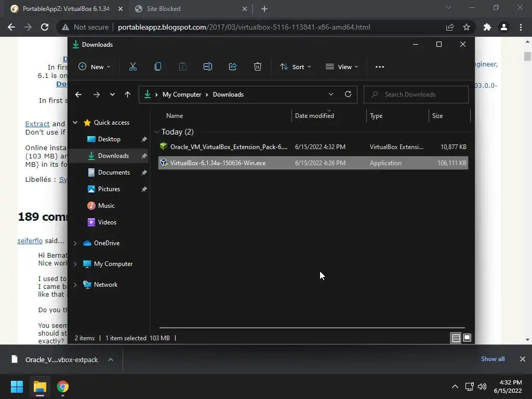Open the New dropdown menu
Image resolution: width=532 pixels, height=399 pixels.
(95, 67)
